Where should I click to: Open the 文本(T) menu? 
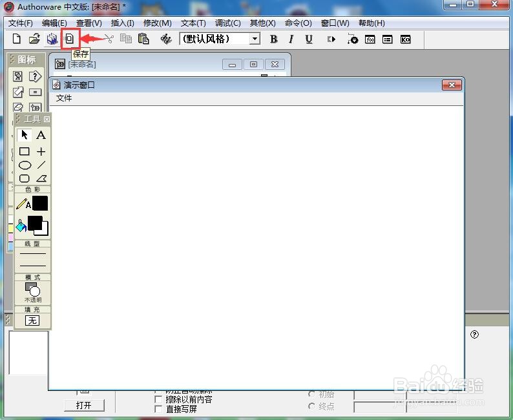coord(193,23)
